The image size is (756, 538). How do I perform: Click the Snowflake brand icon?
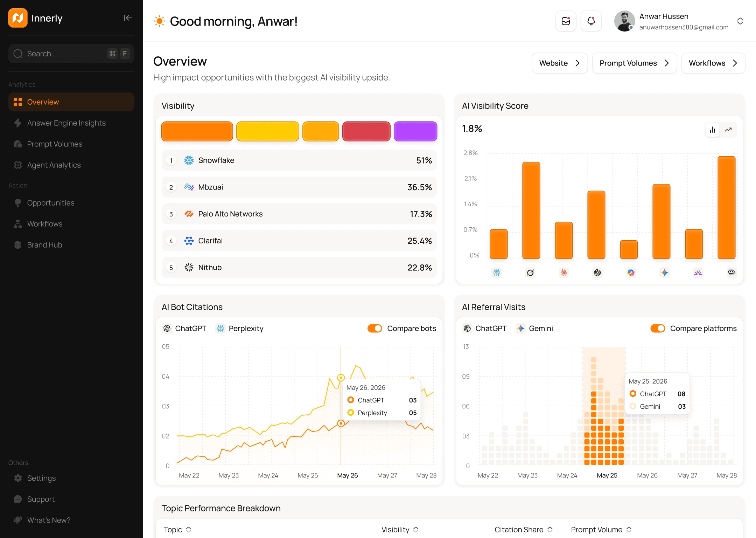[x=189, y=160]
